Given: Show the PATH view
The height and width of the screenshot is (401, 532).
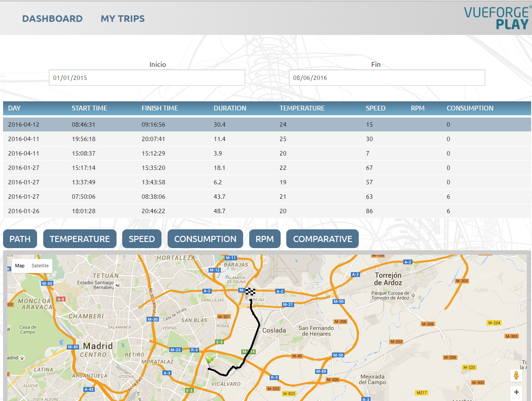Looking at the screenshot, I should 20,239.
